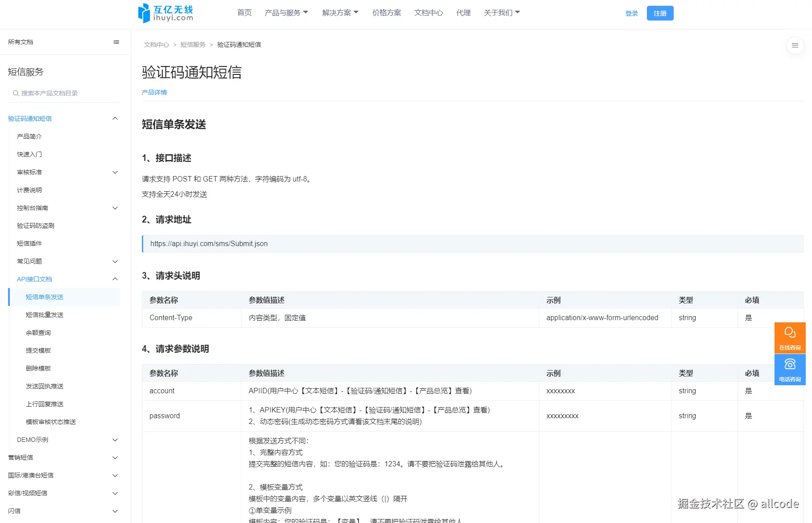Click the 所有文档 label
The height and width of the screenshot is (523, 812).
coord(21,42)
